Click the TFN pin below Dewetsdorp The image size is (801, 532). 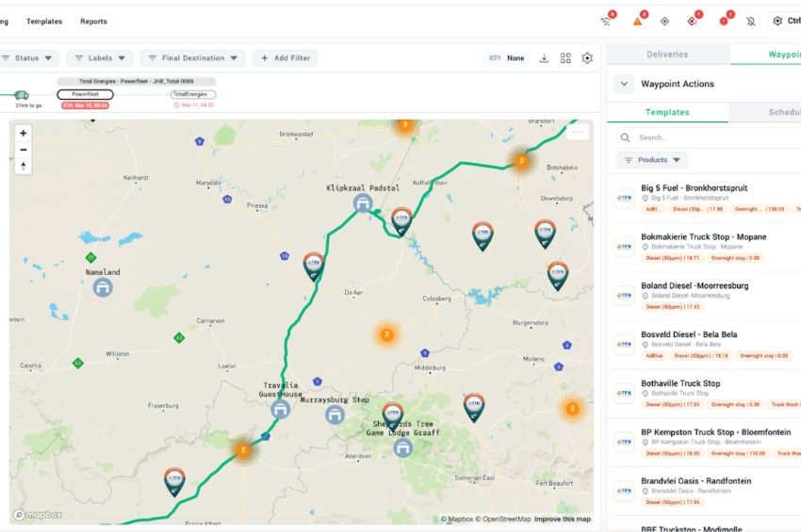(x=545, y=233)
